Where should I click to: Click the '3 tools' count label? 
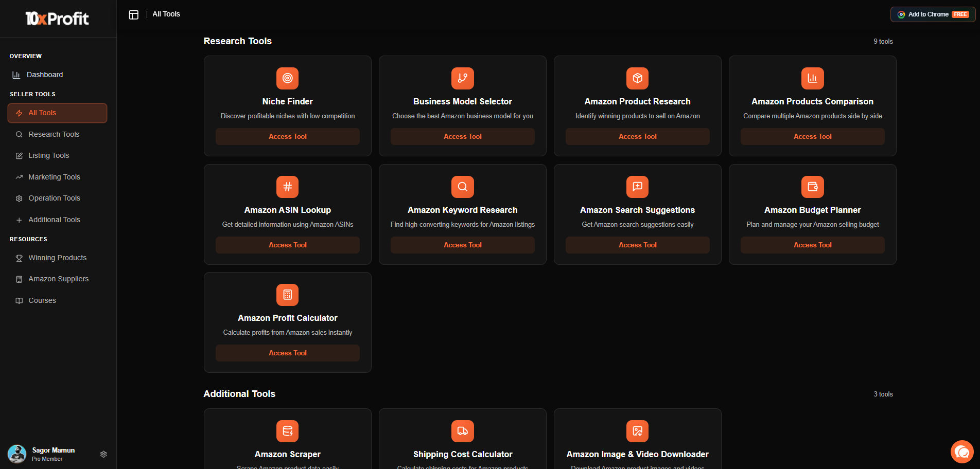(x=883, y=394)
